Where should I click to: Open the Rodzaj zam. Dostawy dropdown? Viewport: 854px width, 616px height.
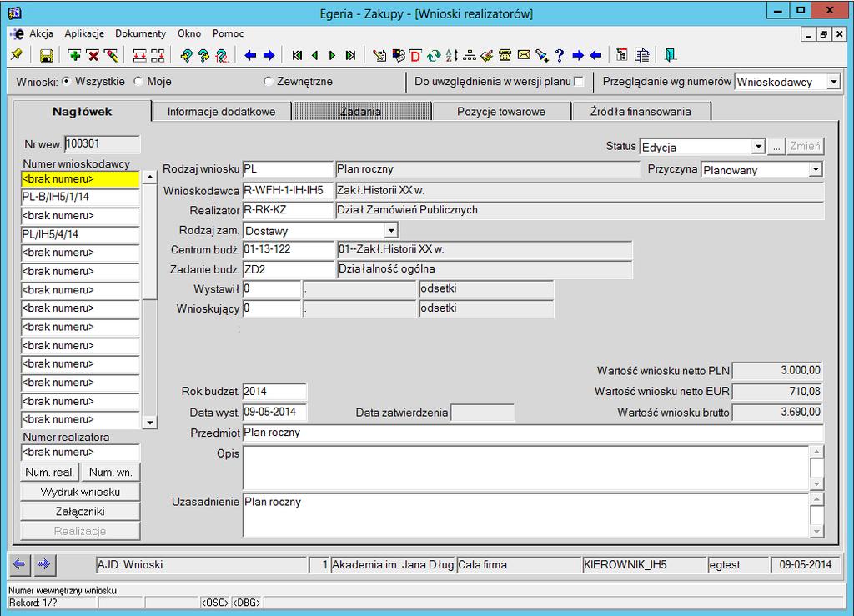(x=391, y=231)
